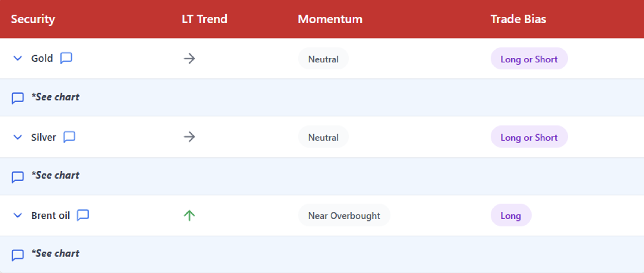Click the comment icon next to Gold

pyautogui.click(x=66, y=58)
